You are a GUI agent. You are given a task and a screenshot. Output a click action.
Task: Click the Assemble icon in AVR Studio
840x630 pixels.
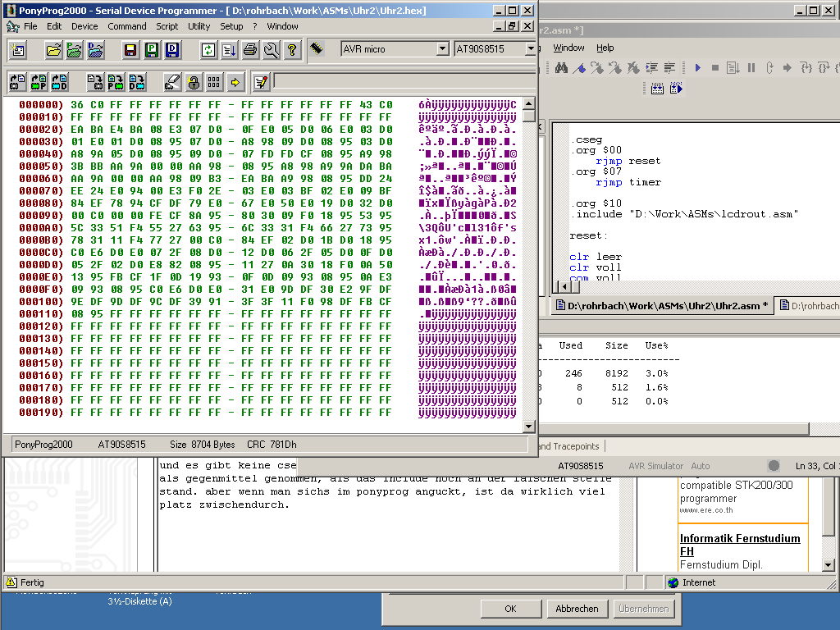(x=657, y=89)
